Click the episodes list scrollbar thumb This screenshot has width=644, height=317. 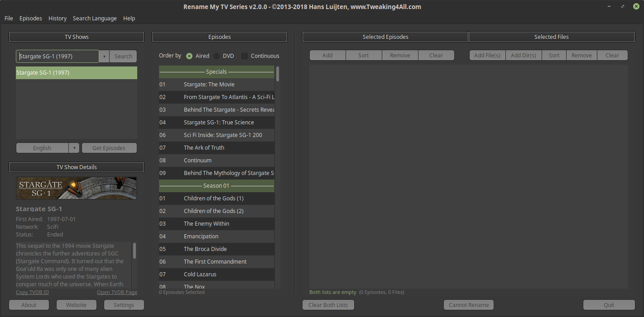pos(278,74)
